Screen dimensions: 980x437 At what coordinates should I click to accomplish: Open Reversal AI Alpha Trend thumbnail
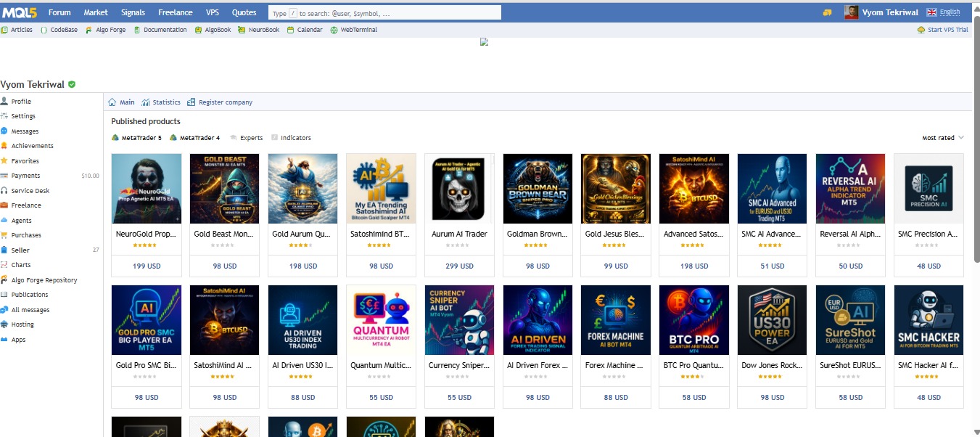(x=850, y=188)
